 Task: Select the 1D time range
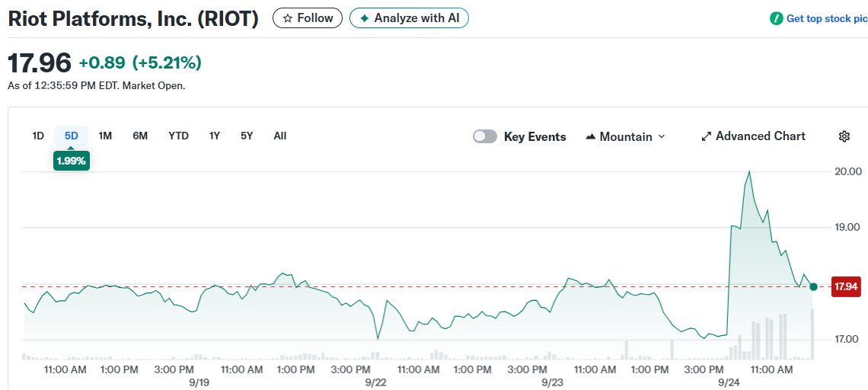[37, 136]
